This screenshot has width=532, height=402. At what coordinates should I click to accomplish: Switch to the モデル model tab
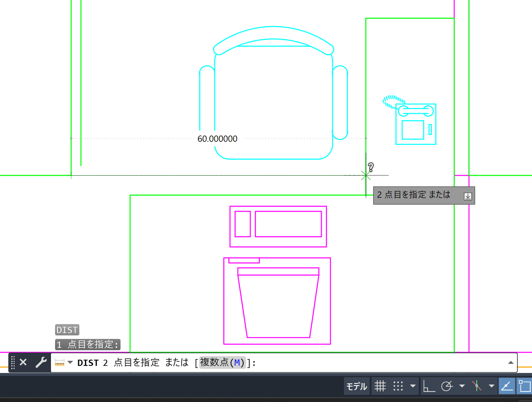coord(356,386)
